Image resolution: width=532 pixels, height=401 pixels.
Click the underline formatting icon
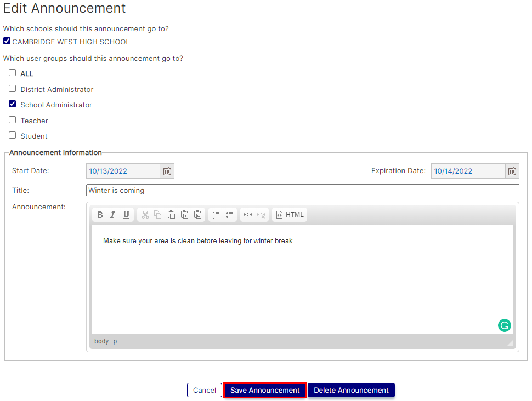point(126,215)
